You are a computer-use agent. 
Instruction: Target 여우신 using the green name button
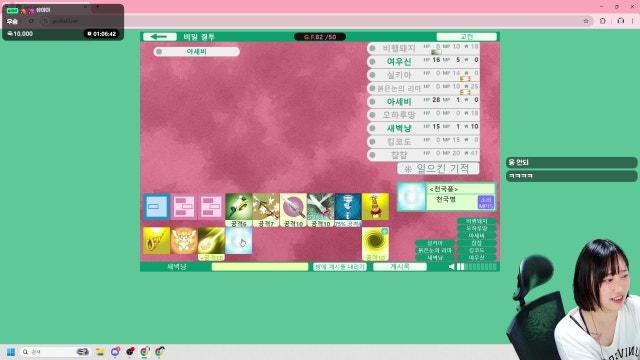coord(476,258)
